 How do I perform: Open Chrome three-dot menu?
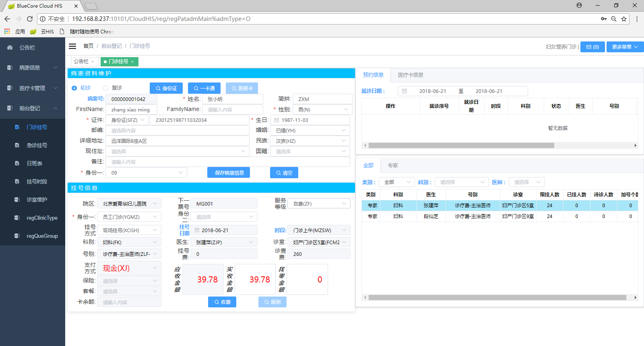(637, 19)
